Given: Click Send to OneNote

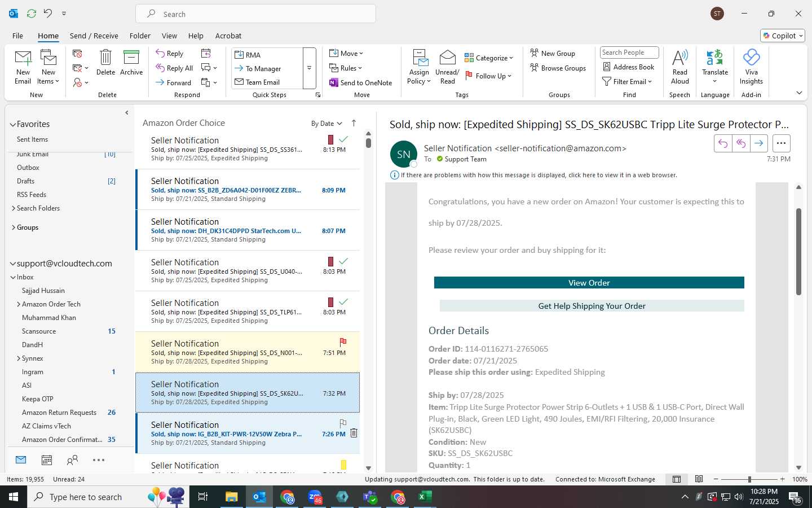Looking at the screenshot, I should (x=361, y=82).
